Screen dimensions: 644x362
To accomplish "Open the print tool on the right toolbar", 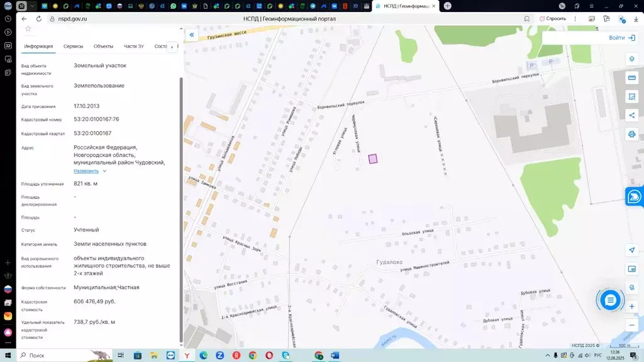I will point(631,133).
